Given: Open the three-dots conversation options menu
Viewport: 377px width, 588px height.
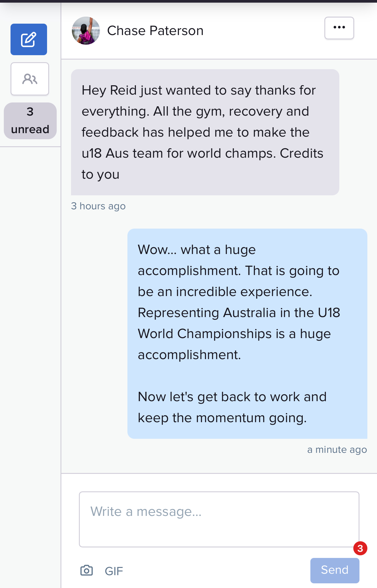Looking at the screenshot, I should pos(339,28).
